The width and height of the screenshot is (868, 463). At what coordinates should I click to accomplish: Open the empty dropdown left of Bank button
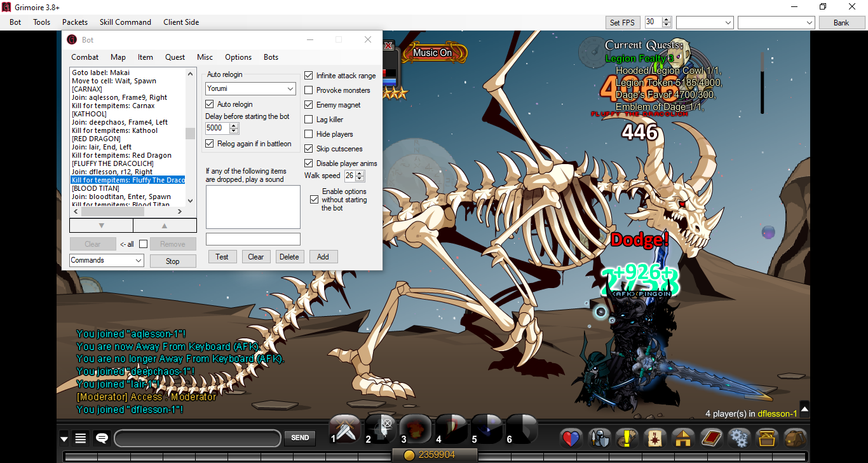pos(776,22)
